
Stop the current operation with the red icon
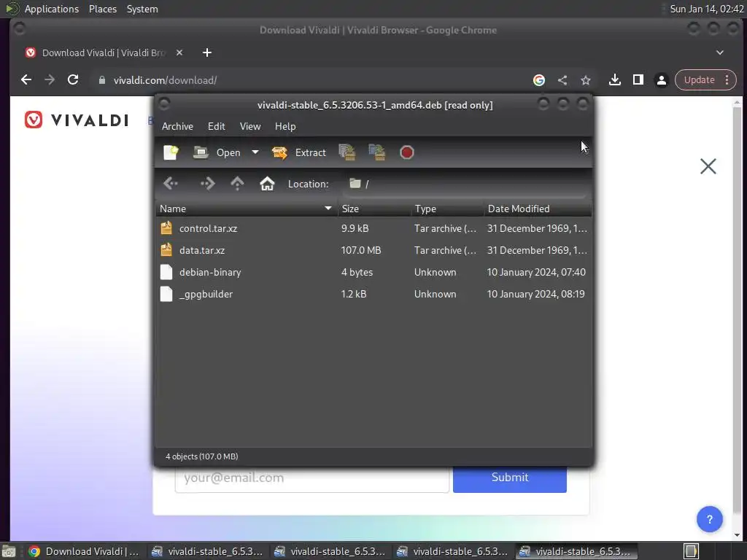[406, 152]
